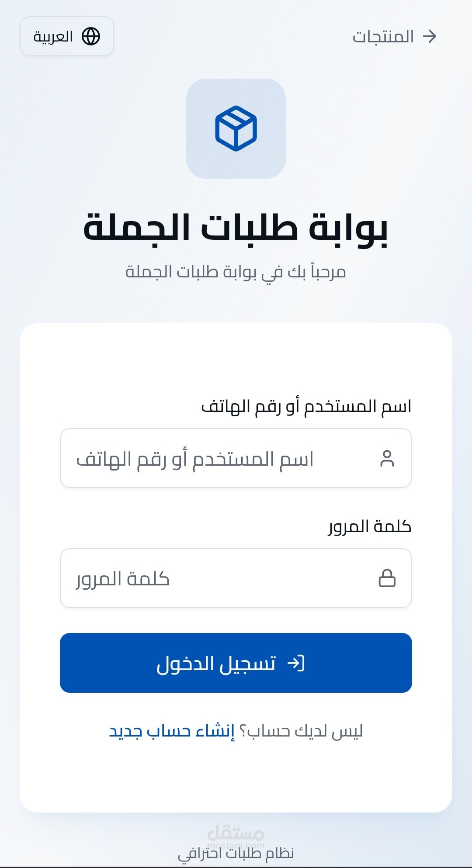Viewport: 472px width, 868px height.
Task: Click the مرحباً بك welcome subtitle text
Action: tap(236, 272)
